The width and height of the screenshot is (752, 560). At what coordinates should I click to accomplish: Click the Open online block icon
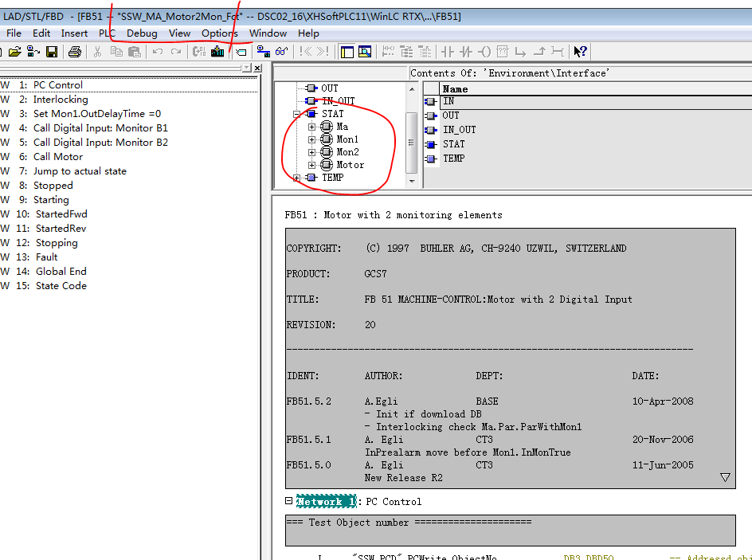(33, 52)
